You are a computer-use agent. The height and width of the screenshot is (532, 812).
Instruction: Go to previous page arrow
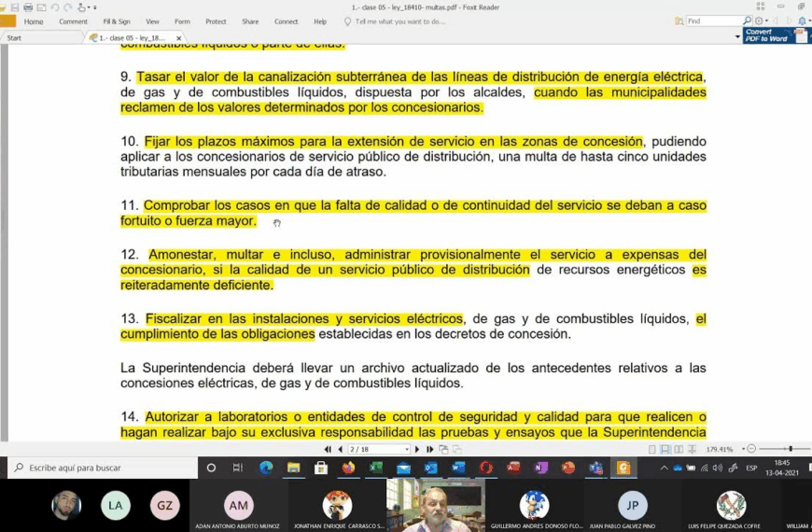[x=340, y=449]
